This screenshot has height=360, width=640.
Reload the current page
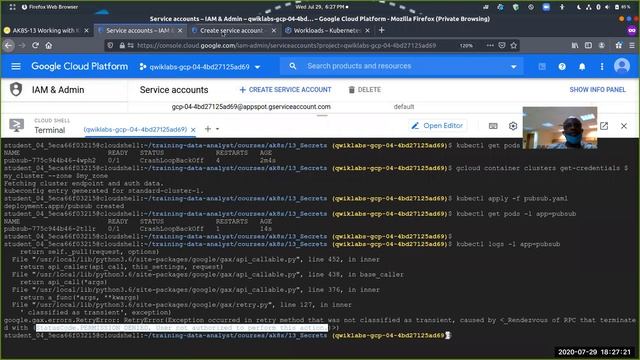tap(36, 45)
